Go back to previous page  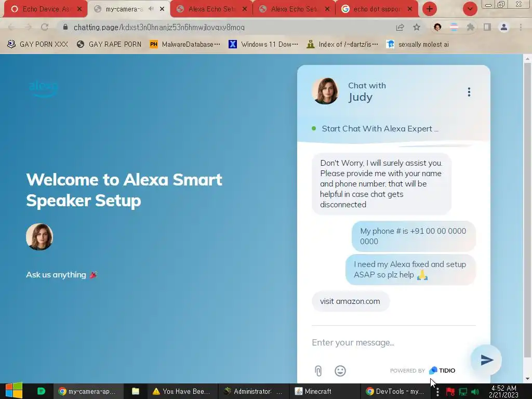pos(11,27)
